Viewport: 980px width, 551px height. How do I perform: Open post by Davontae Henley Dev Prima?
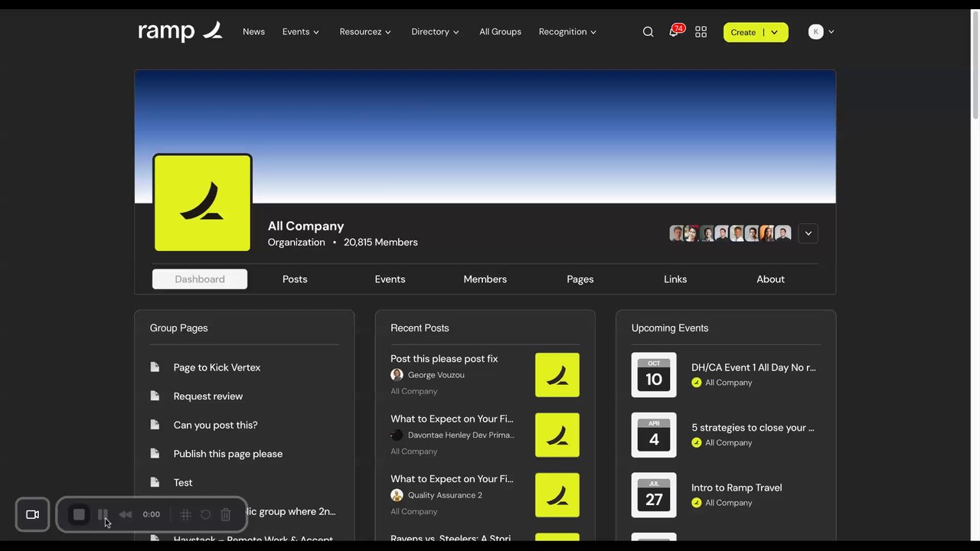tap(452, 419)
